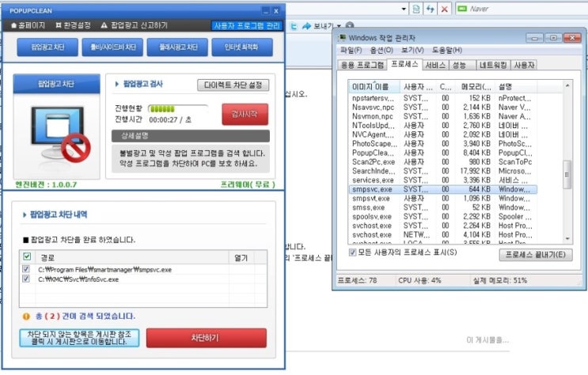Sort by 메모리 column header

click(x=475, y=86)
